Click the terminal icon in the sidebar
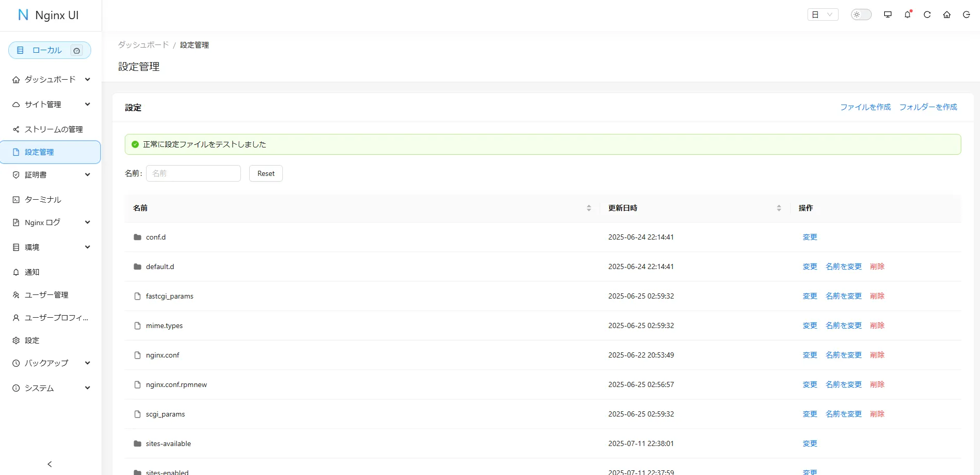Viewport: 980px width, 475px height. tap(16, 200)
